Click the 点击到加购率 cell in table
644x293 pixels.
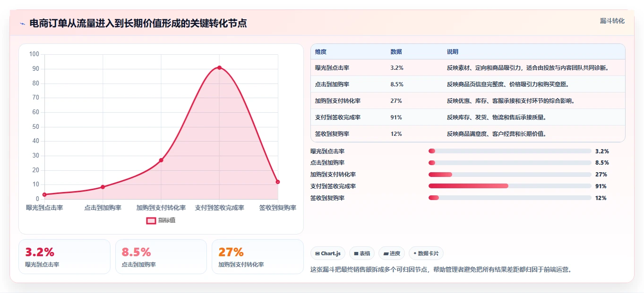[x=332, y=84]
